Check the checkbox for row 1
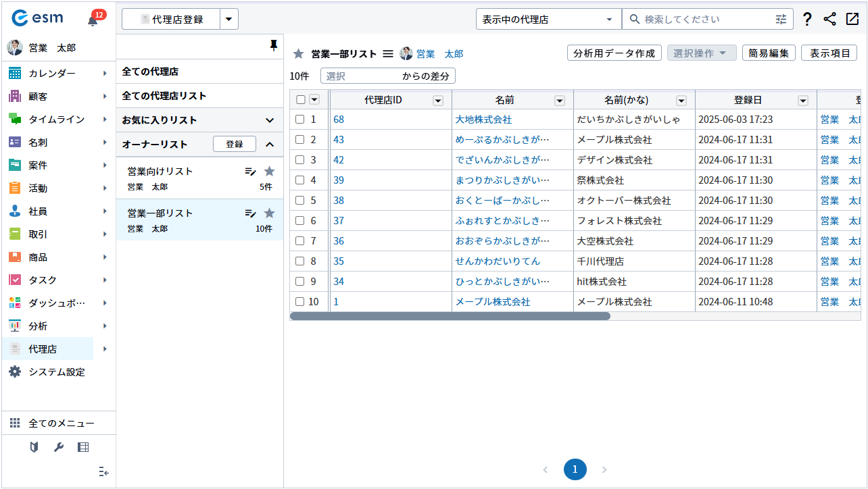868x489 pixels. click(x=300, y=120)
